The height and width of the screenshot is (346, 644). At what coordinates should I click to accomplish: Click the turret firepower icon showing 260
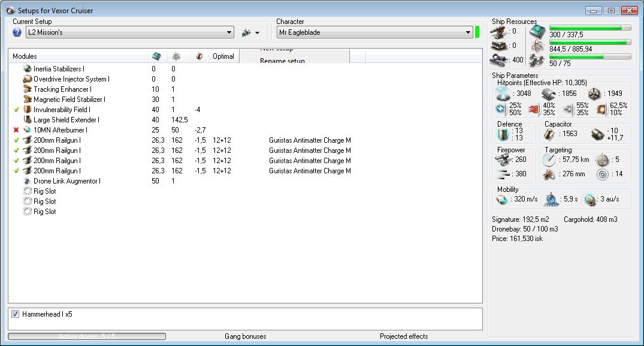[503, 160]
